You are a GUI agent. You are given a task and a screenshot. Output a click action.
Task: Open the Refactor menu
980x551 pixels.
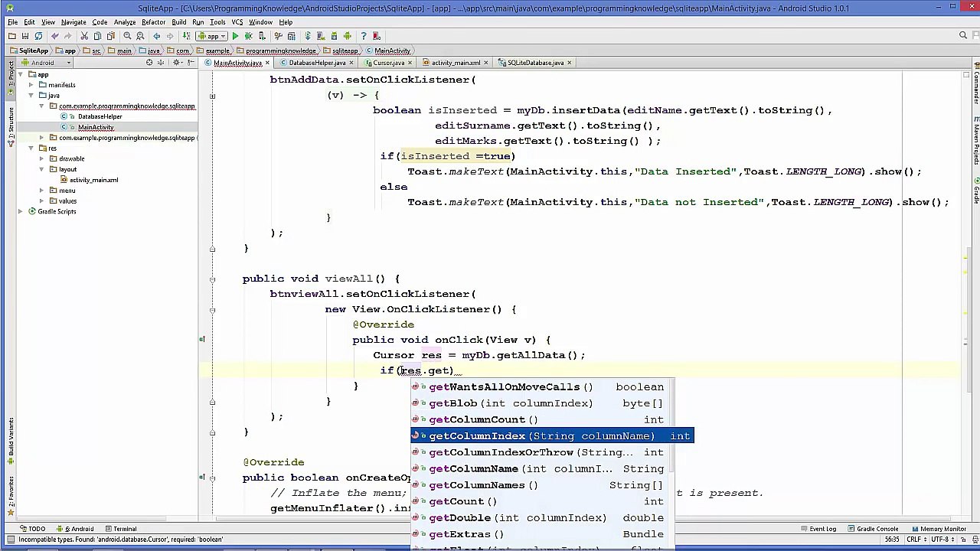pyautogui.click(x=153, y=22)
